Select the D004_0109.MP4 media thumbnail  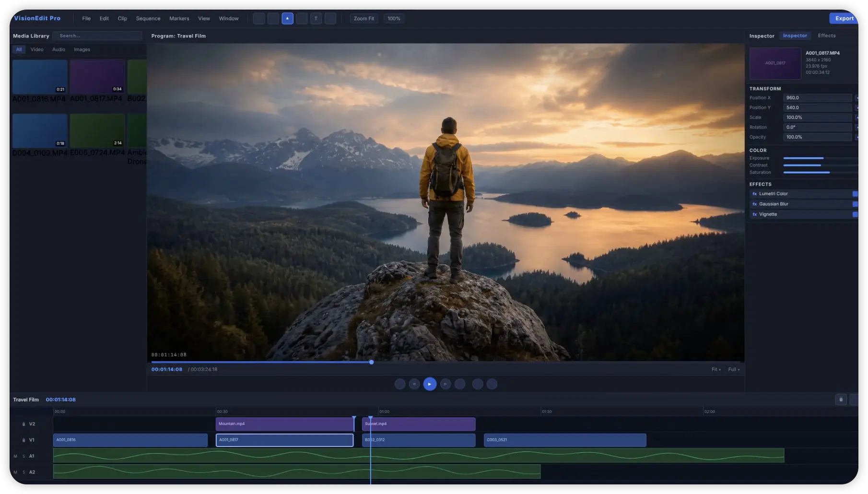coord(40,130)
